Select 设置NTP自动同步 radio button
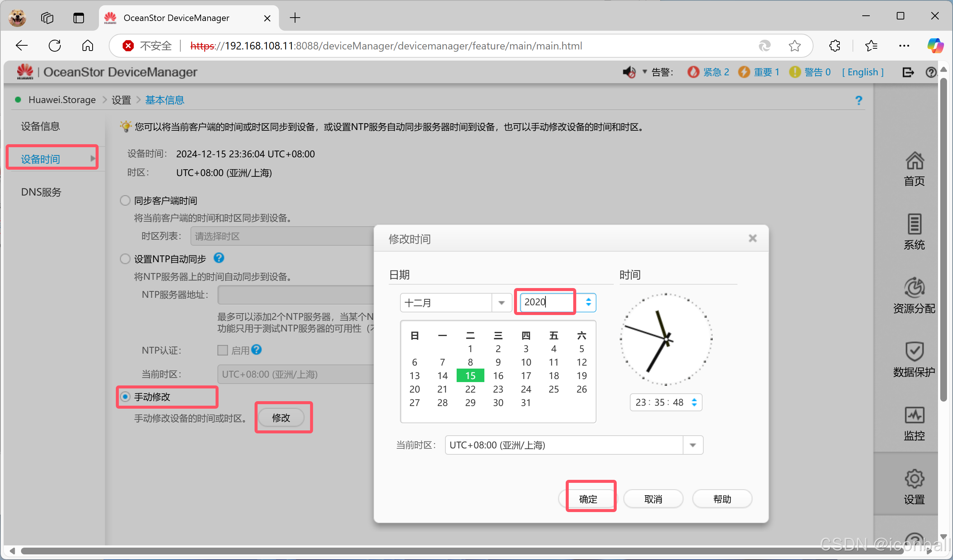 125,259
